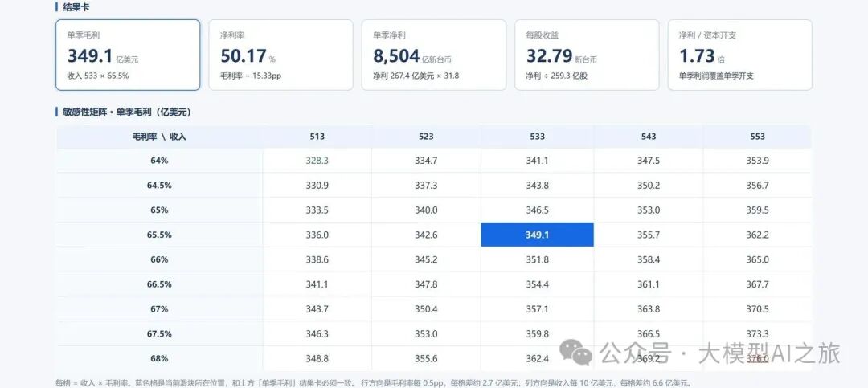The width and height of the screenshot is (868, 388).
Task: Click the 333.5 matrix cell
Action: [317, 210]
